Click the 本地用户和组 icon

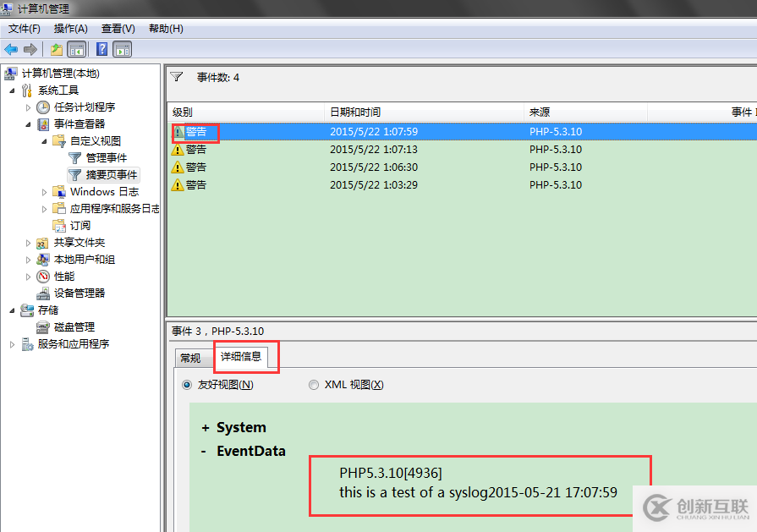(x=43, y=260)
